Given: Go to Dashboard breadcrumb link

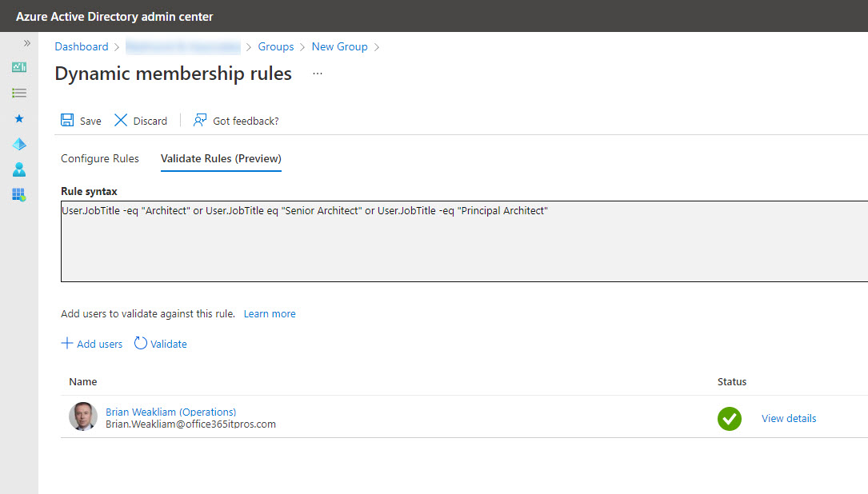Looking at the screenshot, I should (82, 46).
